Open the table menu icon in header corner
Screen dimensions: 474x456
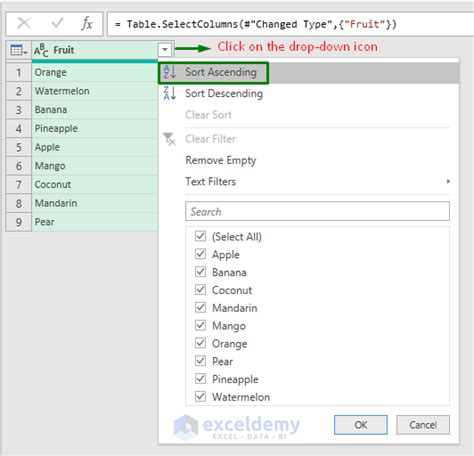pyautogui.click(x=18, y=50)
